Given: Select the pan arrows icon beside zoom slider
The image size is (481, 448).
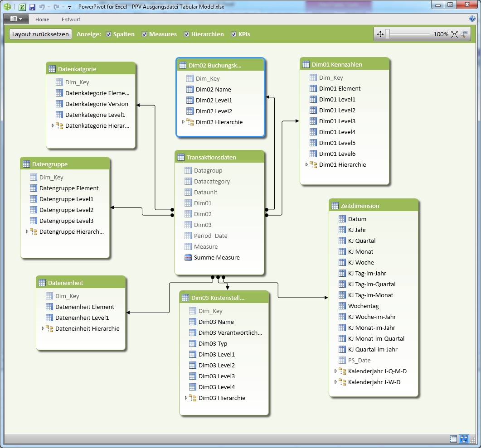Looking at the screenshot, I should (x=380, y=34).
